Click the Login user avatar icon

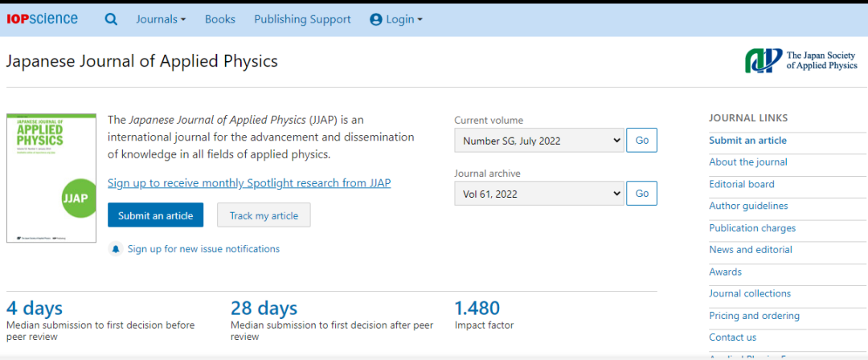[x=375, y=19]
